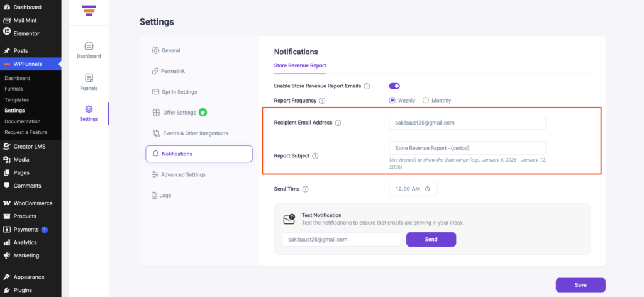Toggle Enable Store Revenue Report Emails switch
This screenshot has width=644, height=297.
pos(394,86)
